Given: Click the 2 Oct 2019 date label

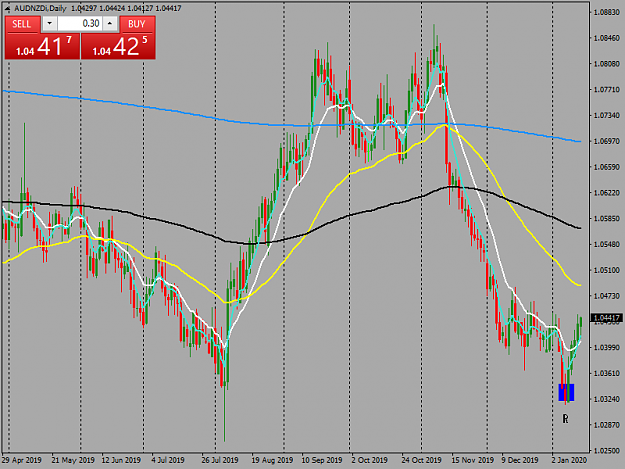Looking at the screenshot, I should 369,460.
